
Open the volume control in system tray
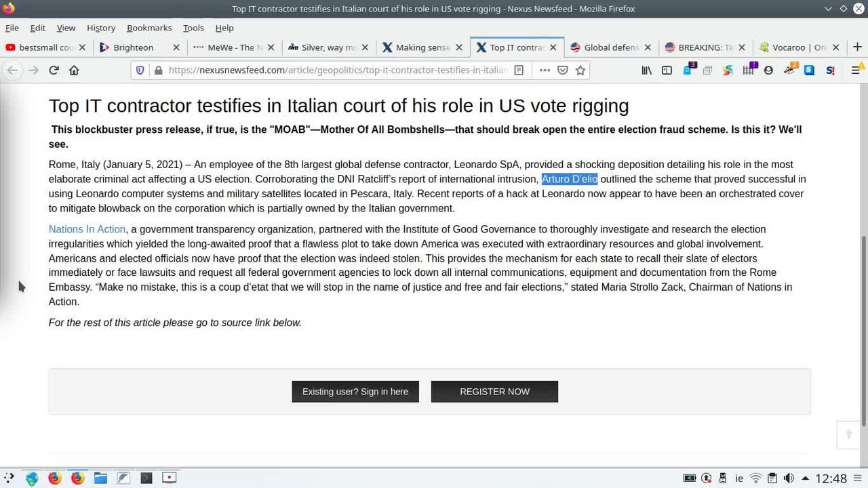(789, 479)
